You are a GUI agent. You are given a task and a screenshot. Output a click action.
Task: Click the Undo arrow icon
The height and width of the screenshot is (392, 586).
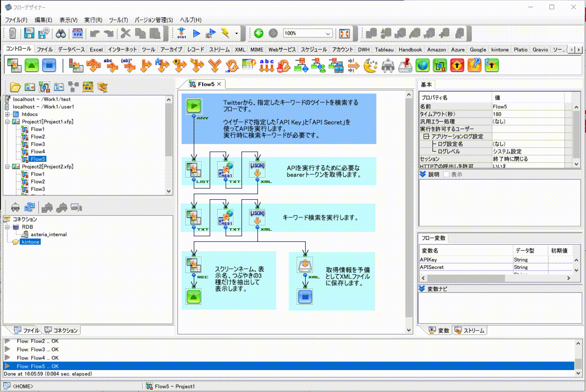click(95, 33)
